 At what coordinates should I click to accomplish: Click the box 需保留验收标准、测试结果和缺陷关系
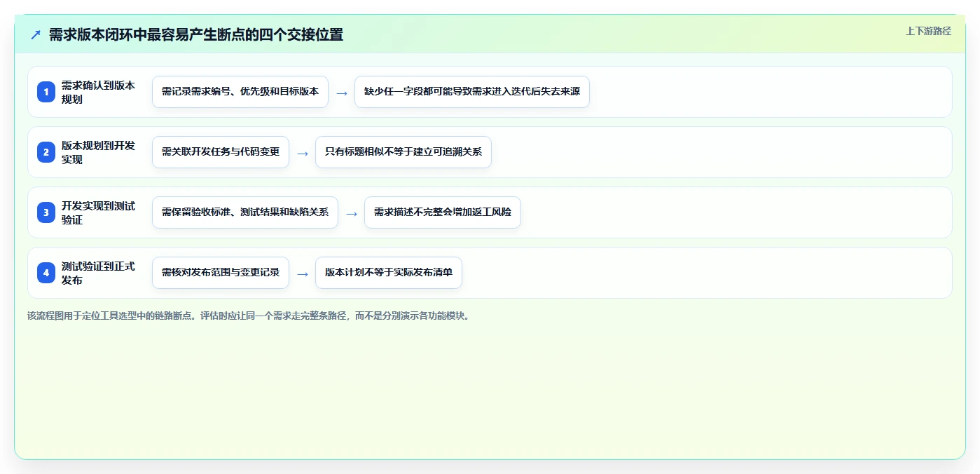point(245,212)
